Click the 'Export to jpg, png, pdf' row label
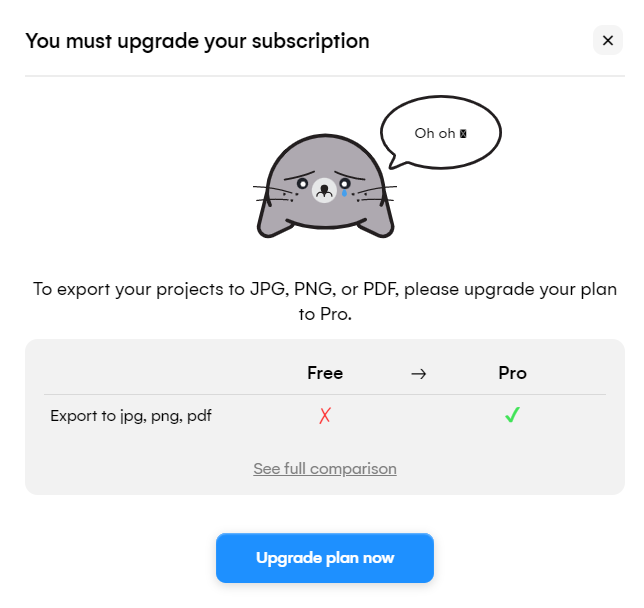Image resolution: width=644 pixels, height=608 pixels. pyautogui.click(x=131, y=416)
